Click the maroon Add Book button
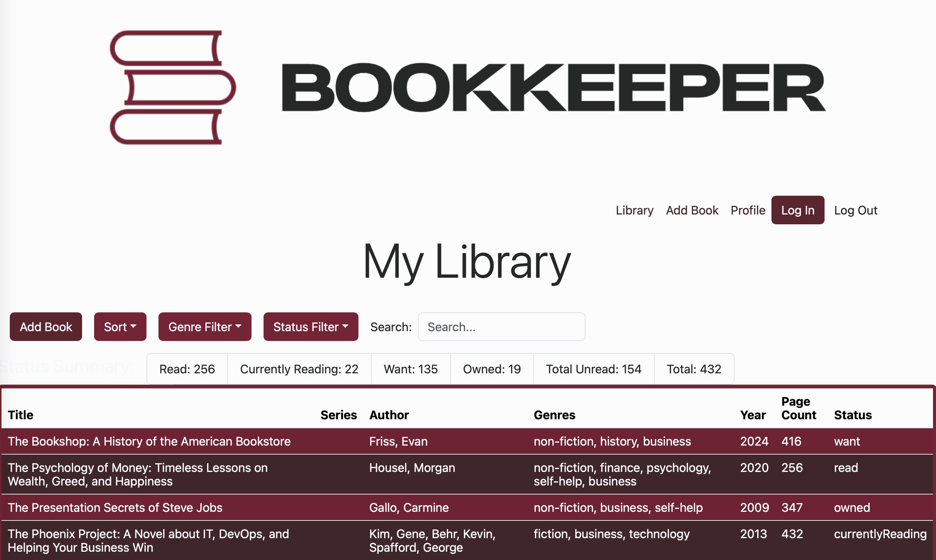The height and width of the screenshot is (560, 936). pos(45,326)
